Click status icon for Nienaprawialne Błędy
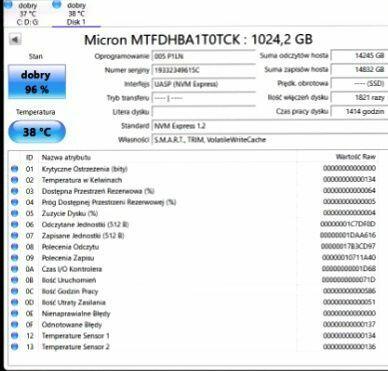The width and height of the screenshot is (388, 371). coord(14,313)
